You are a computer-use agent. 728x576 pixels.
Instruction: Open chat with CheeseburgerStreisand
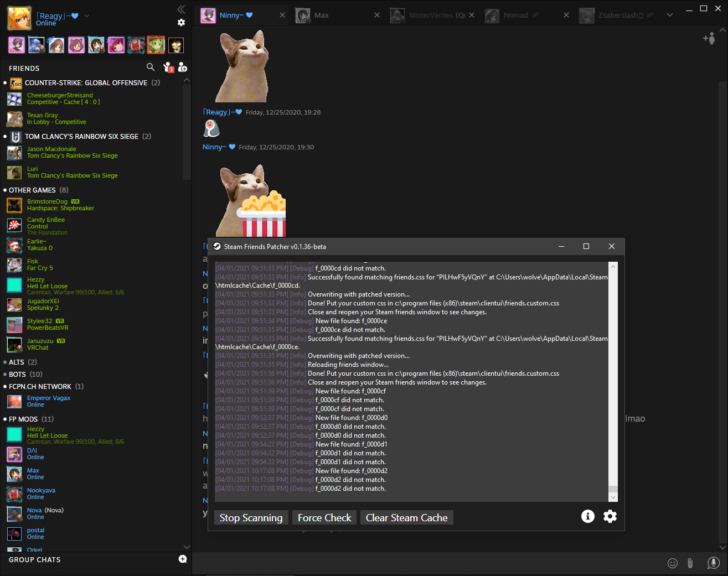(93, 99)
